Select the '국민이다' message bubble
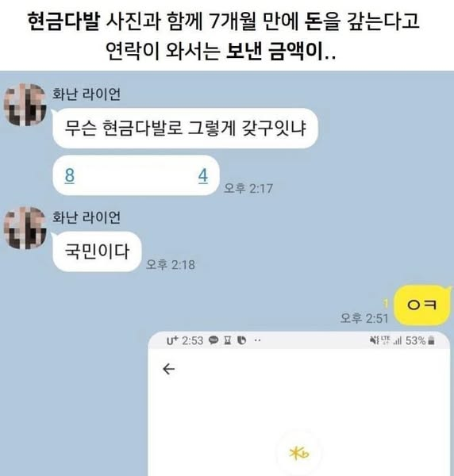The height and width of the screenshot is (476, 454). coord(97,251)
